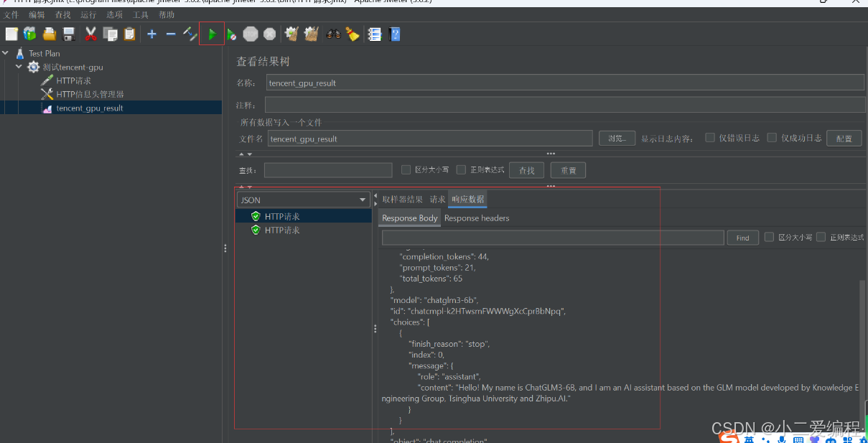
Task: Click the 查找 text field
Action: [328, 170]
